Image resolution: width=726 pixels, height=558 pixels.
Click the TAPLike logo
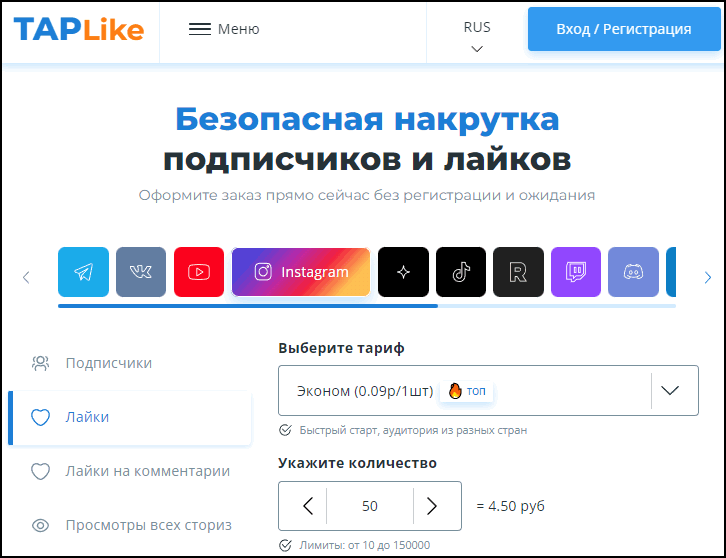(79, 29)
